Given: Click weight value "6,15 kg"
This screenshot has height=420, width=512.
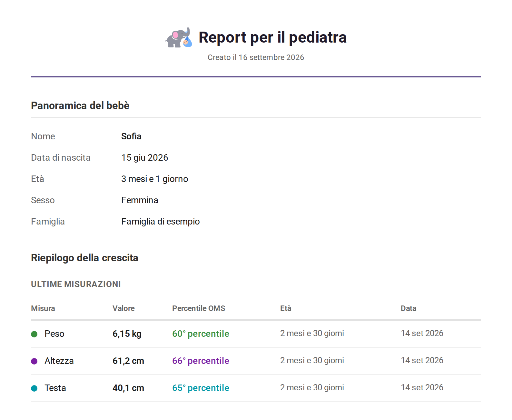Looking at the screenshot, I should (127, 334).
